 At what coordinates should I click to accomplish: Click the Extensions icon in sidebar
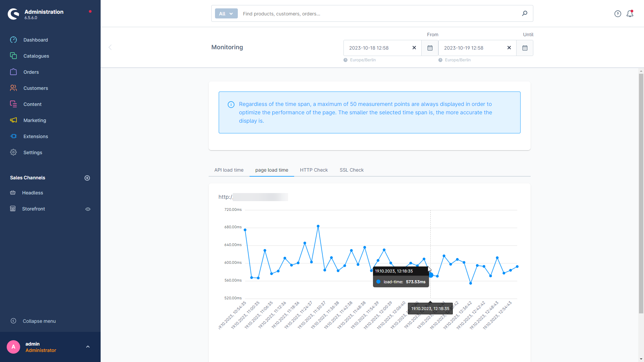click(13, 136)
